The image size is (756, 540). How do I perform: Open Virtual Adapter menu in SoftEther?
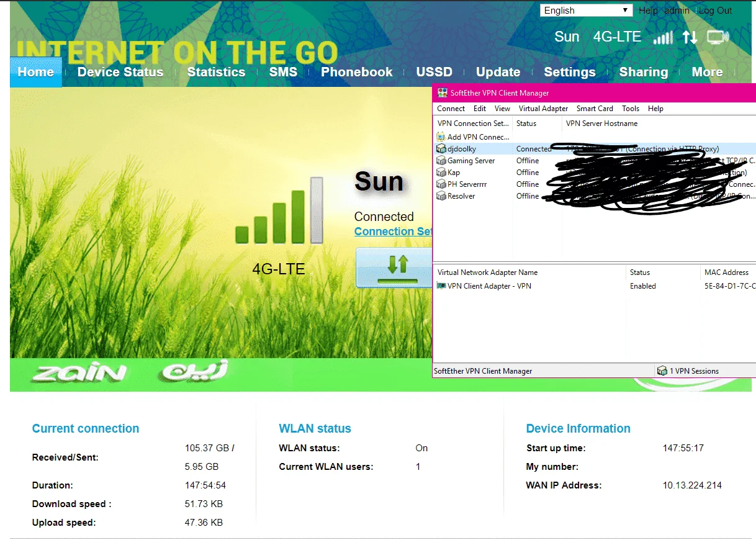(x=543, y=109)
